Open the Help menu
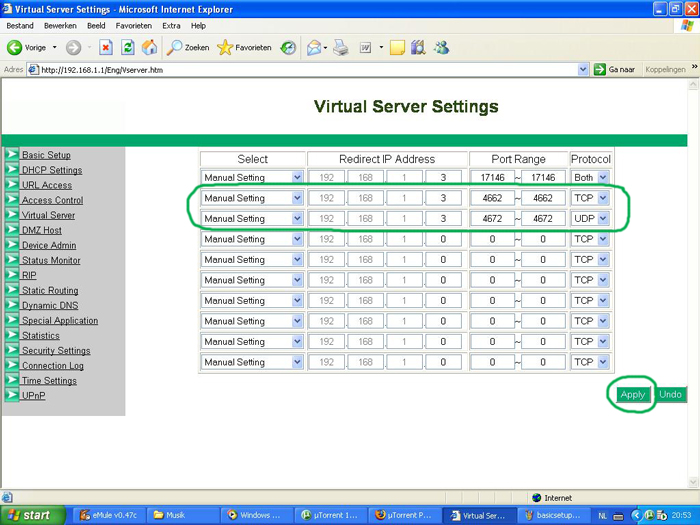700x525 pixels. coord(198,26)
